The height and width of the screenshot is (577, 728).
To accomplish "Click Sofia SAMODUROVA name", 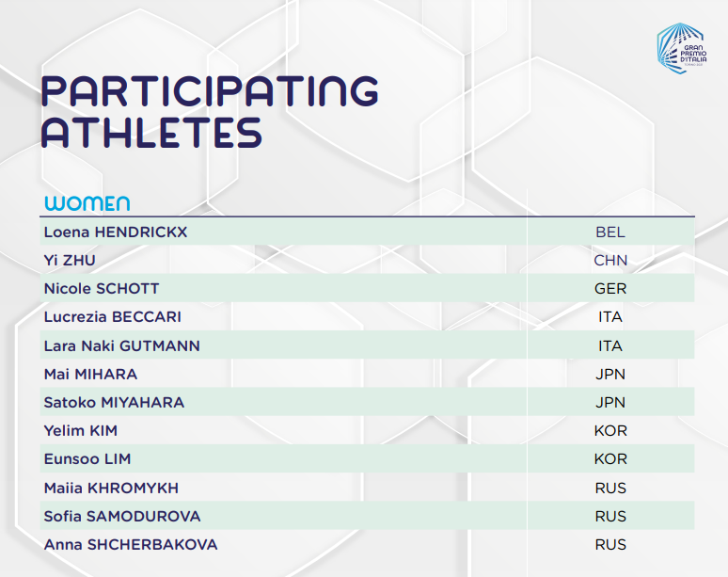I will 122,516.
